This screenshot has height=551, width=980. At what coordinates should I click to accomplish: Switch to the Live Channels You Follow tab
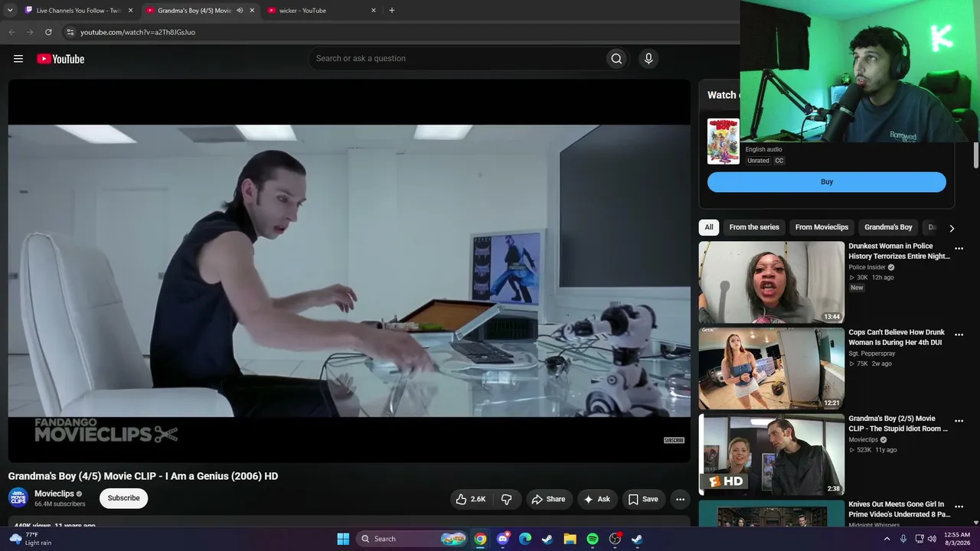(79, 11)
